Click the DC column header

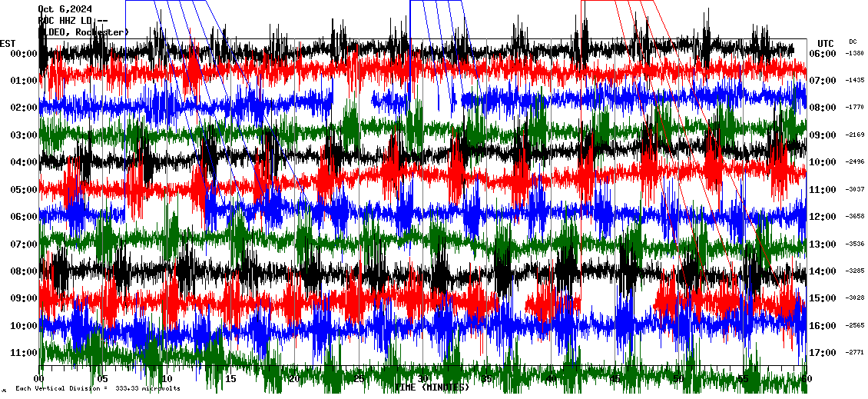(x=853, y=42)
